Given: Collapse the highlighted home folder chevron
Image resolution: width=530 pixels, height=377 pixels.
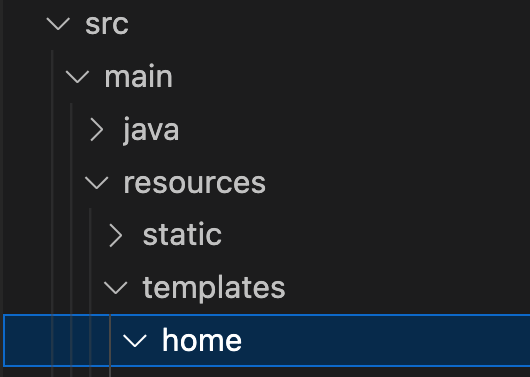Looking at the screenshot, I should [135, 341].
